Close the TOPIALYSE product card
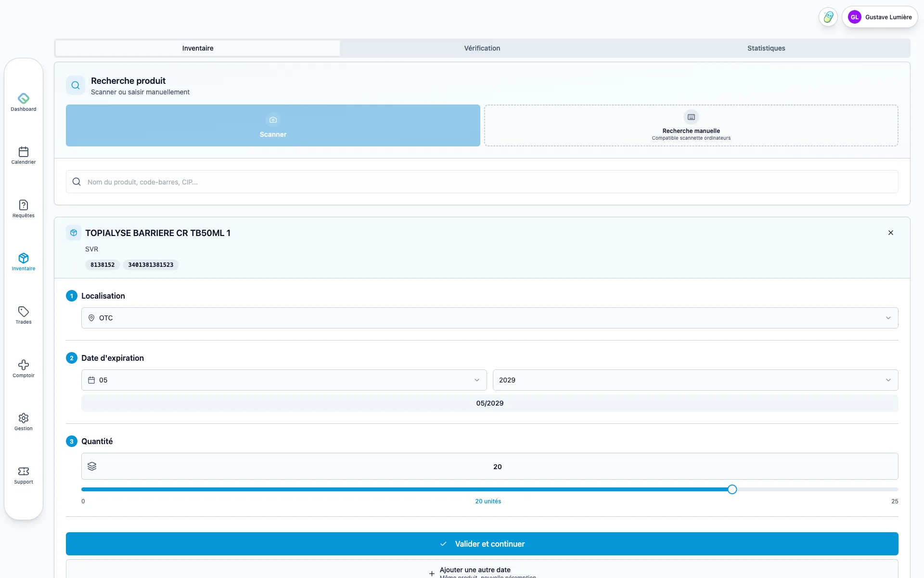The image size is (924, 578). [890, 233]
